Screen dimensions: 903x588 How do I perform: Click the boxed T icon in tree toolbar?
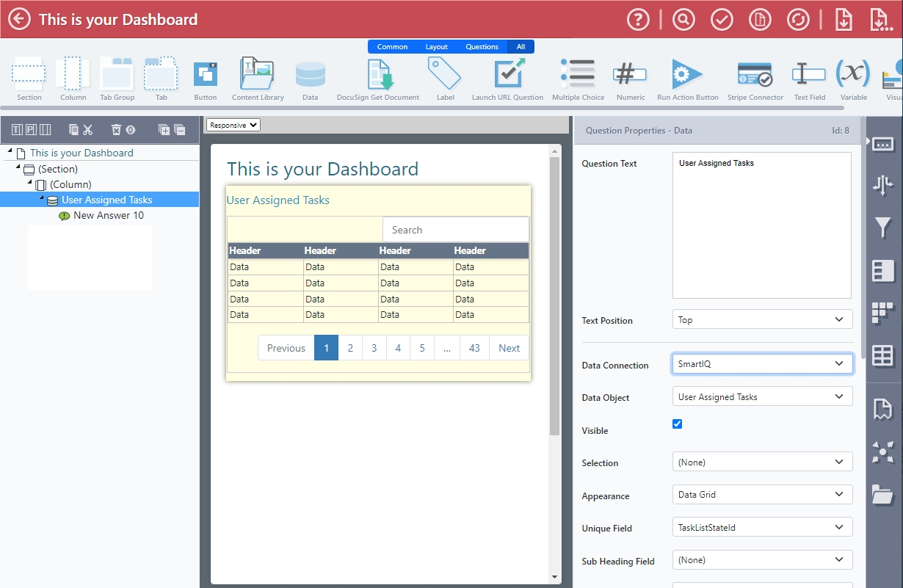17,130
